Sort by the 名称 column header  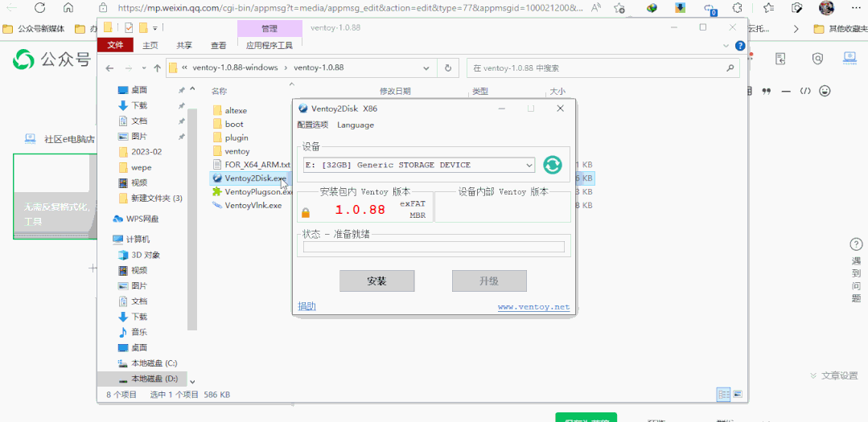point(220,92)
